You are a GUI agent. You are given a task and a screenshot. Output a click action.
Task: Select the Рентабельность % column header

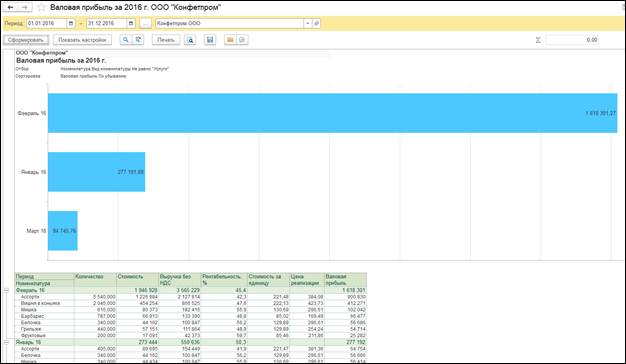pyautogui.click(x=224, y=280)
